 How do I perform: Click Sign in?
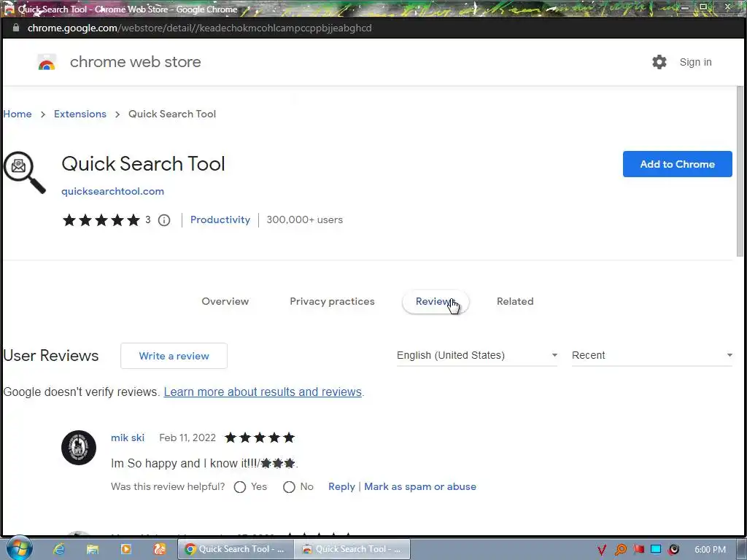tap(695, 62)
